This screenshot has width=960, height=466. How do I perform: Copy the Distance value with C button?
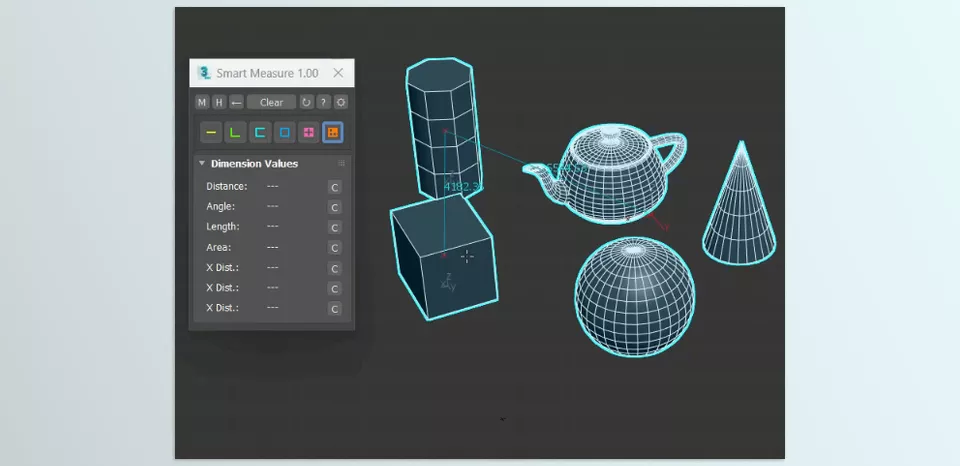(x=335, y=187)
